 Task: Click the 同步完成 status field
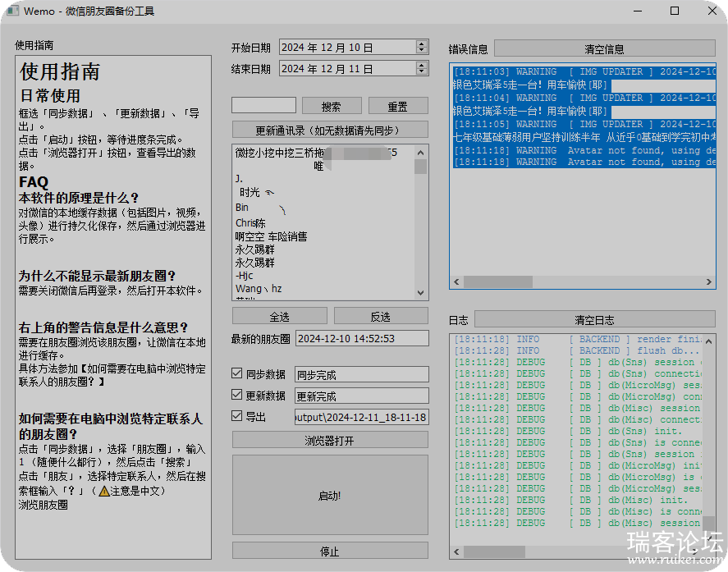pos(362,374)
